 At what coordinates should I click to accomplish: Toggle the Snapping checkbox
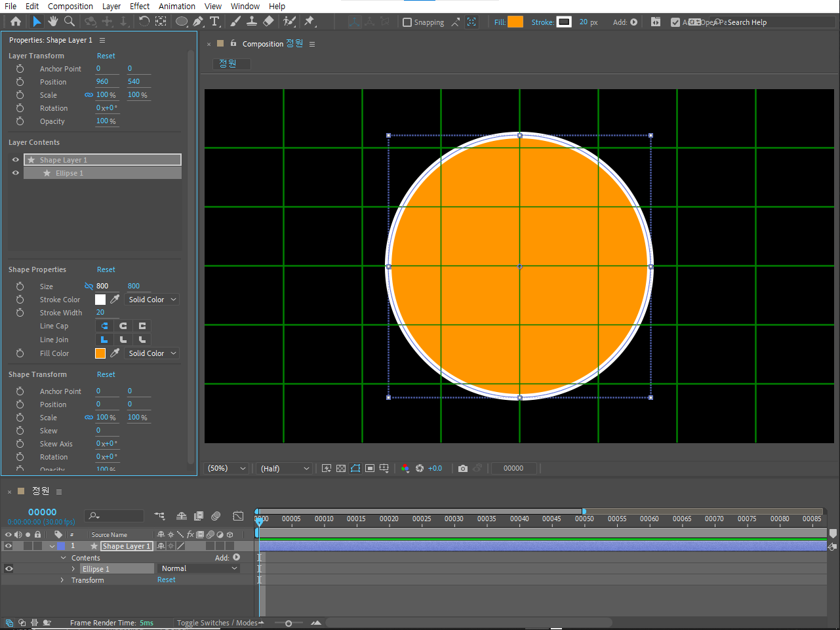point(407,22)
